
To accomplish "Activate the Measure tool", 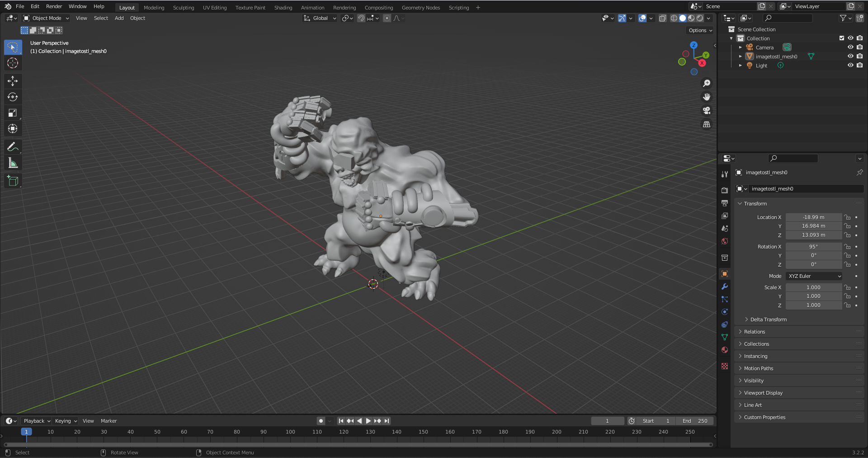I will [x=13, y=162].
